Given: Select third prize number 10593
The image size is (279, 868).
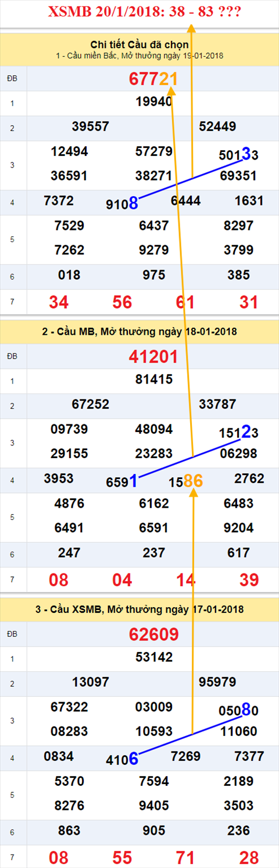Looking at the screenshot, I should click(153, 731).
